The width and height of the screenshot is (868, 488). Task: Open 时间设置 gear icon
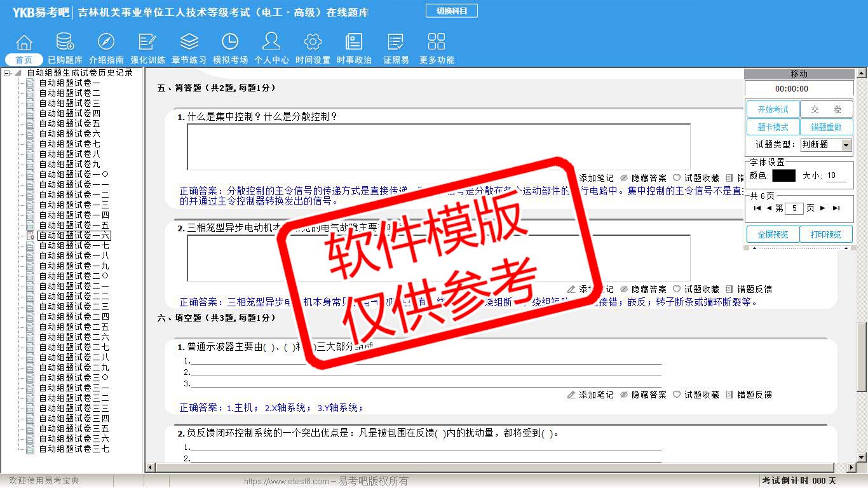click(x=313, y=43)
